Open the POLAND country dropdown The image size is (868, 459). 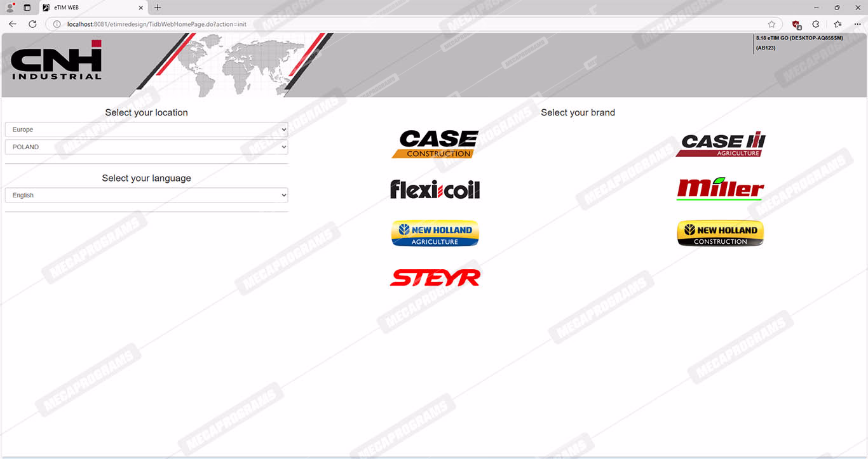[x=146, y=147]
